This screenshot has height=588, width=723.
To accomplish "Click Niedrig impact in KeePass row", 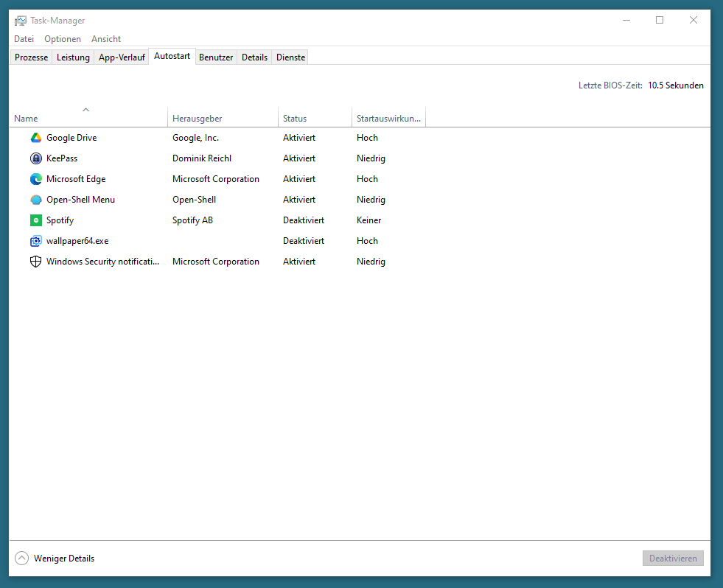I will coord(371,158).
